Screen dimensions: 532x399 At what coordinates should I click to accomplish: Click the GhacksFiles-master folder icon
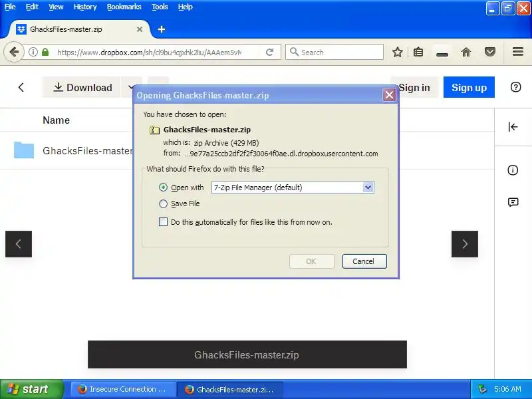(x=24, y=150)
